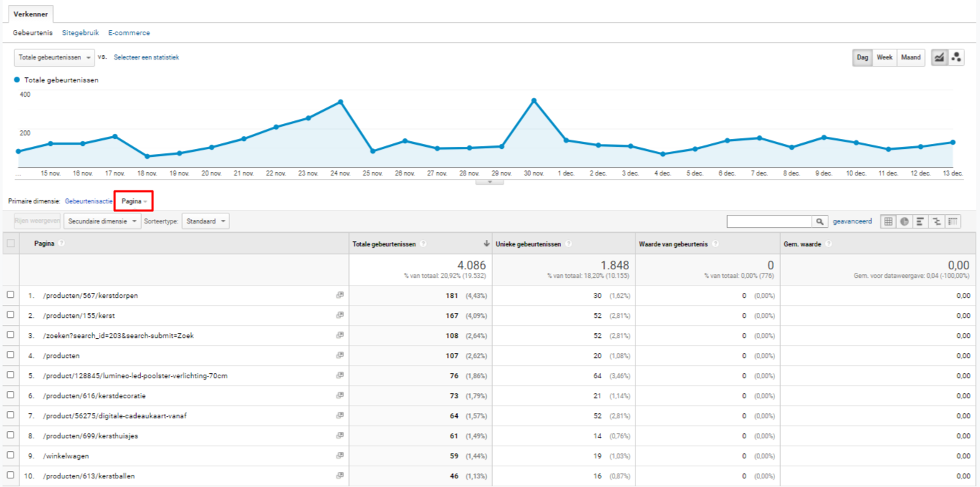Click the Gebeurtenisactie dimension link

coord(89,201)
